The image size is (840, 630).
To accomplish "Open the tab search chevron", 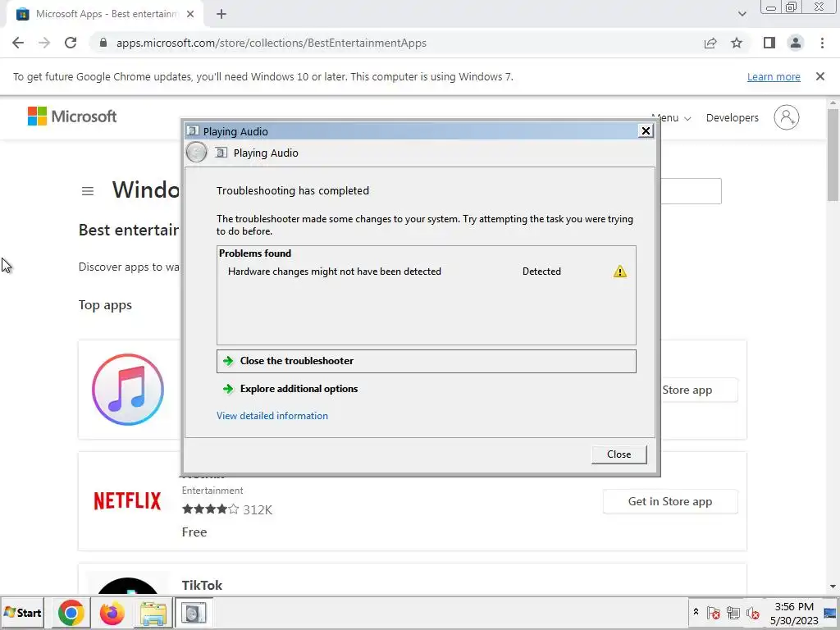I will coord(742,14).
